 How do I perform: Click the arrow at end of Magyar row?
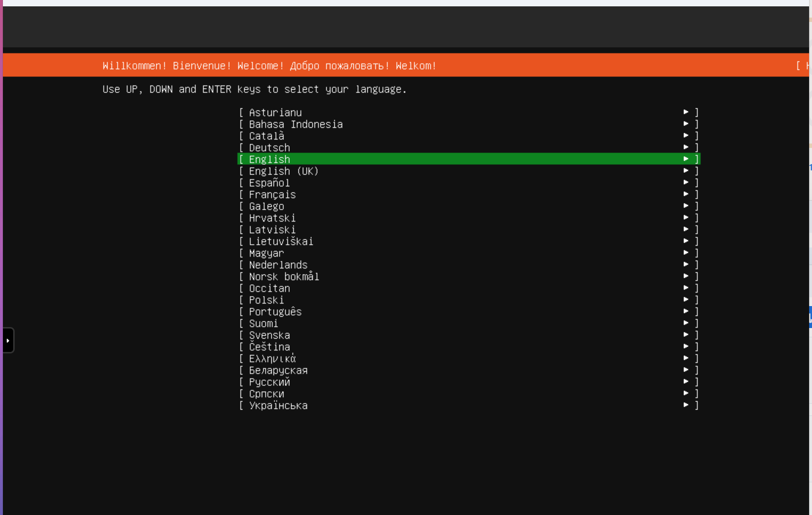tap(686, 252)
